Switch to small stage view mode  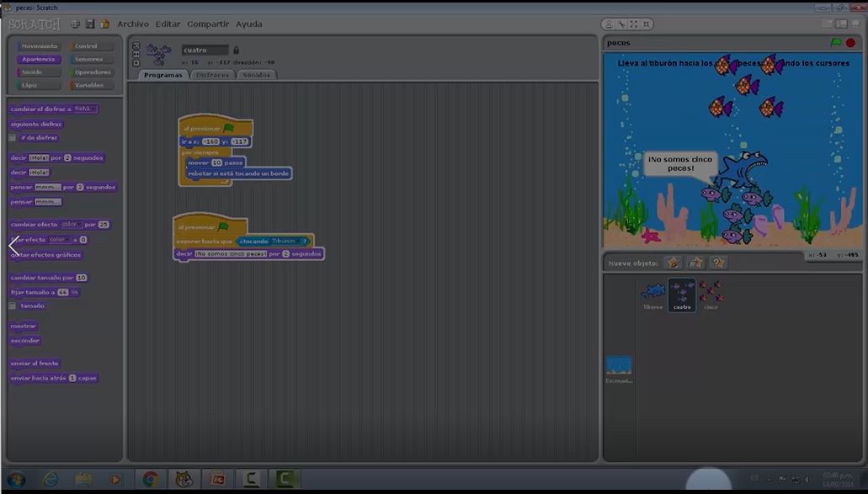[x=828, y=24]
